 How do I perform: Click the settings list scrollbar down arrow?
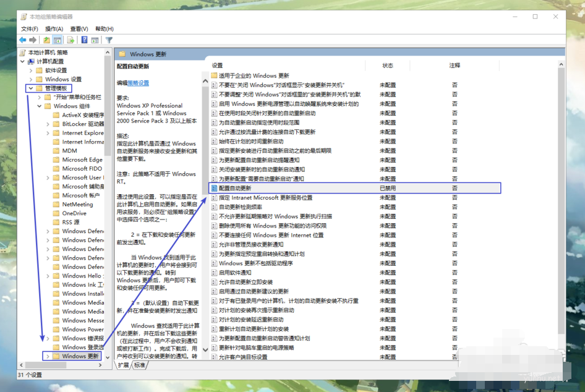pos(562,356)
